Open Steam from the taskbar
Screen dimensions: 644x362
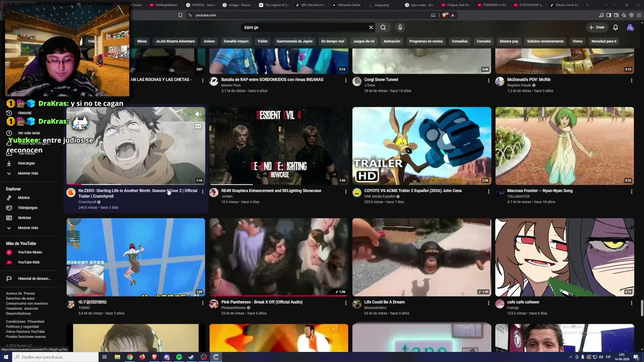point(191,357)
